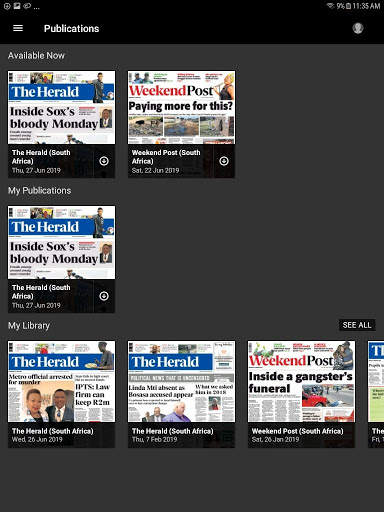384x512 pixels.
Task: Tap the 11:35 AM clock
Action: [x=366, y=6]
